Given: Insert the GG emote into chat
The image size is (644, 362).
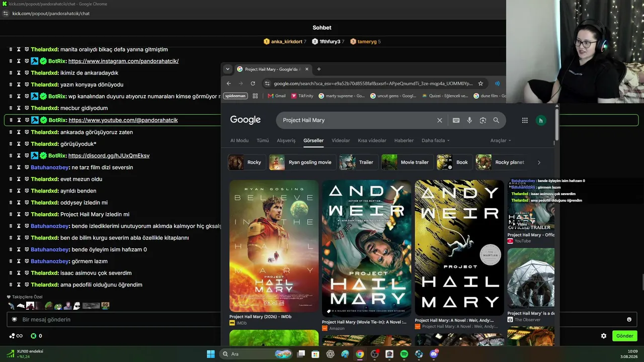Looking at the screenshot, I should 106,305.
